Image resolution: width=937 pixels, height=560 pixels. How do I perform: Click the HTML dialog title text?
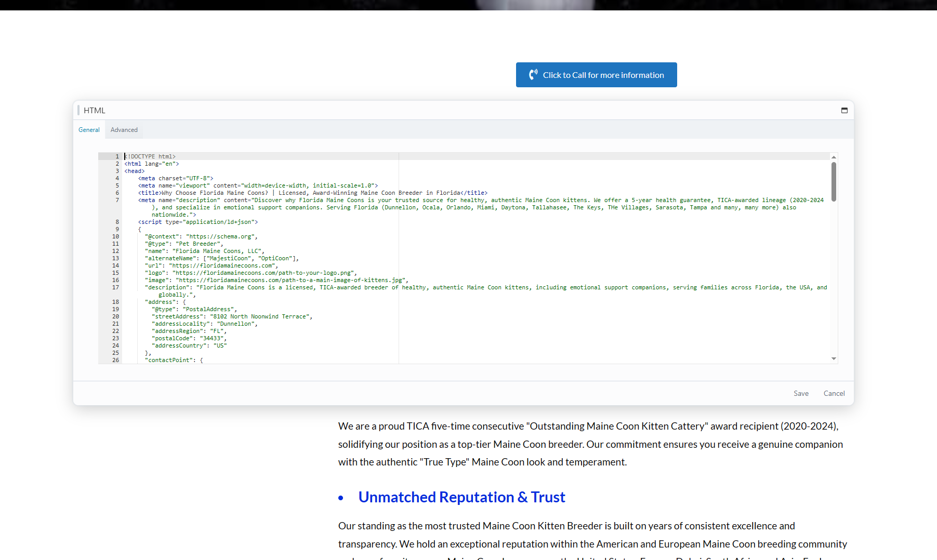95,110
